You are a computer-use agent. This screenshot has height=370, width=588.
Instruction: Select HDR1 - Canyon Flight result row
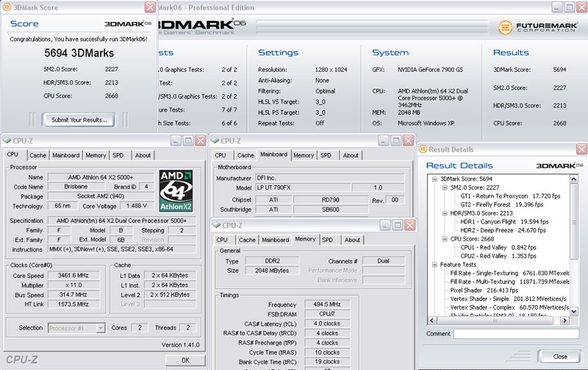coord(504,221)
